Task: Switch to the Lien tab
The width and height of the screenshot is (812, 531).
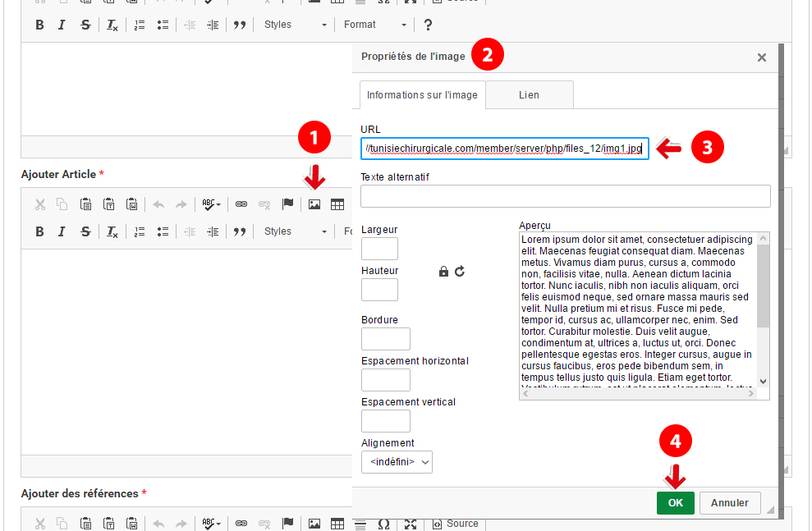Action: pyautogui.click(x=530, y=95)
